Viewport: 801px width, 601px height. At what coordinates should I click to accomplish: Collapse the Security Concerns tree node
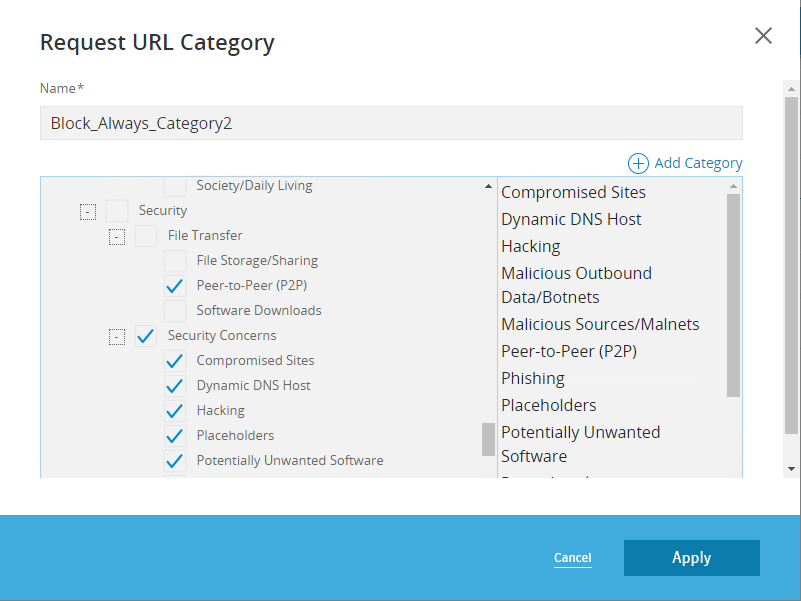pos(117,336)
